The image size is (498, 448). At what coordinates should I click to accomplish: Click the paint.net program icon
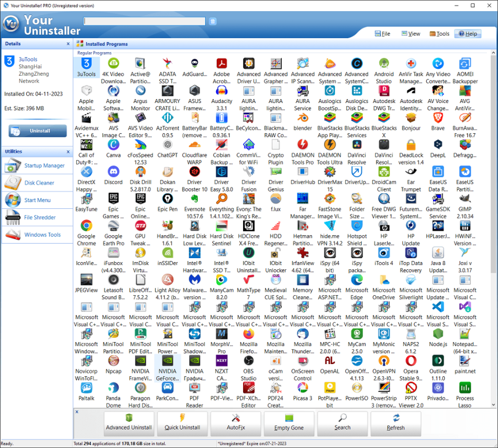[465, 364]
